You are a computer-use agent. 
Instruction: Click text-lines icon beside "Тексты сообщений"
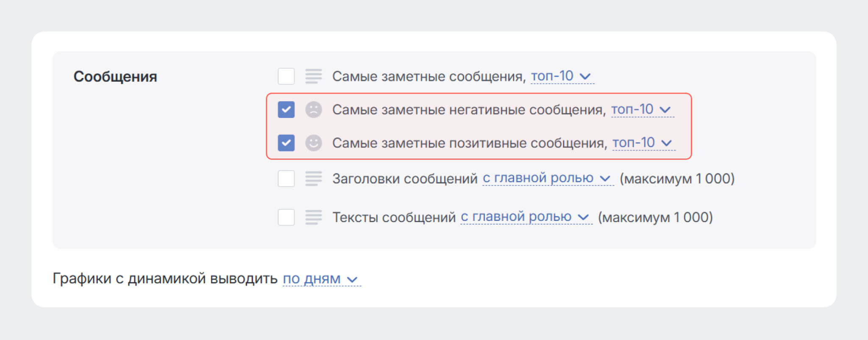point(314,217)
